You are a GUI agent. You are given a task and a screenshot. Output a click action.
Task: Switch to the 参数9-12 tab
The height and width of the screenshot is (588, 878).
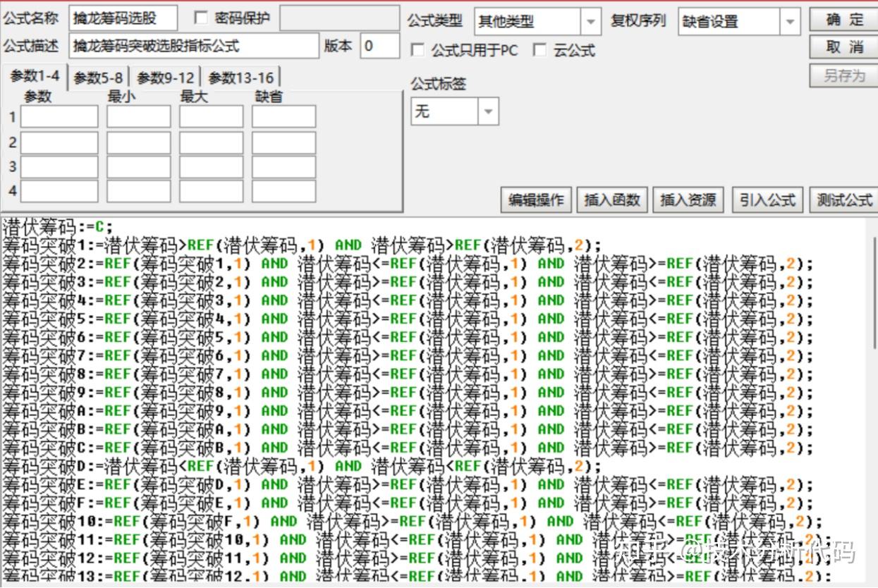(x=165, y=78)
